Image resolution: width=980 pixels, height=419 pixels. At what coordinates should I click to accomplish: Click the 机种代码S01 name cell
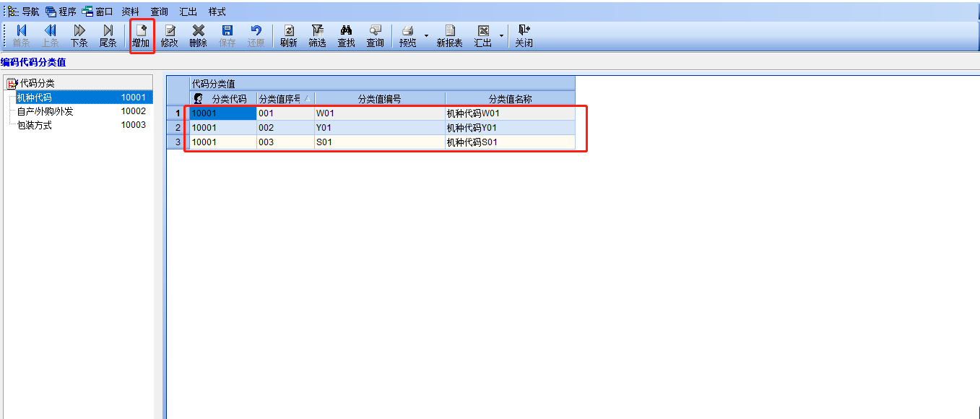511,142
